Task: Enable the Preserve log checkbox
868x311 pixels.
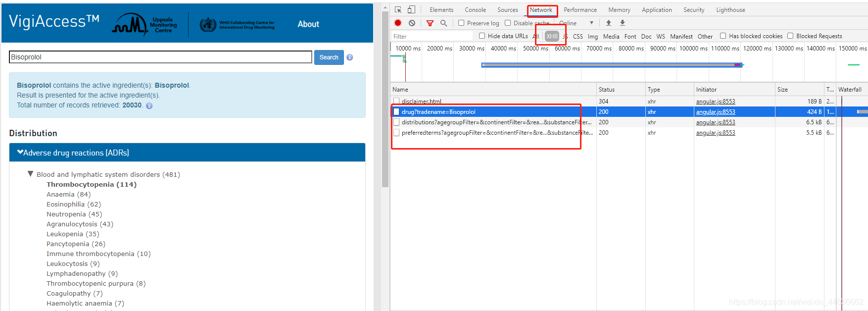Action: (461, 23)
